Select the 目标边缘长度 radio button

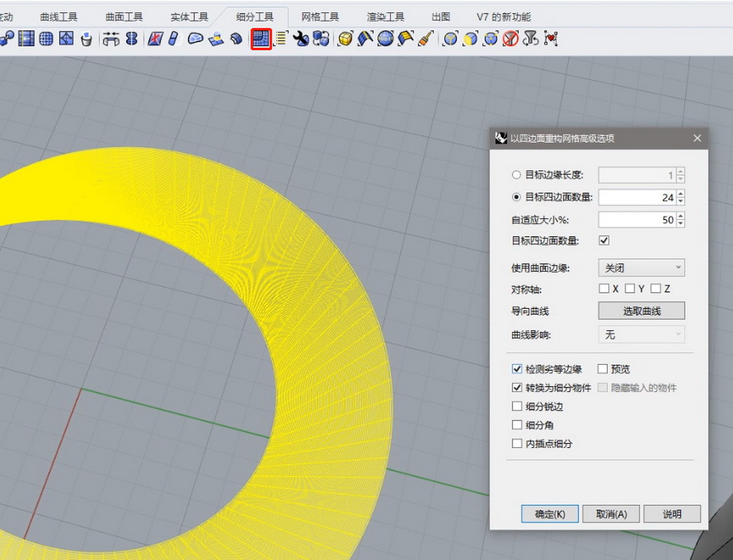517,175
